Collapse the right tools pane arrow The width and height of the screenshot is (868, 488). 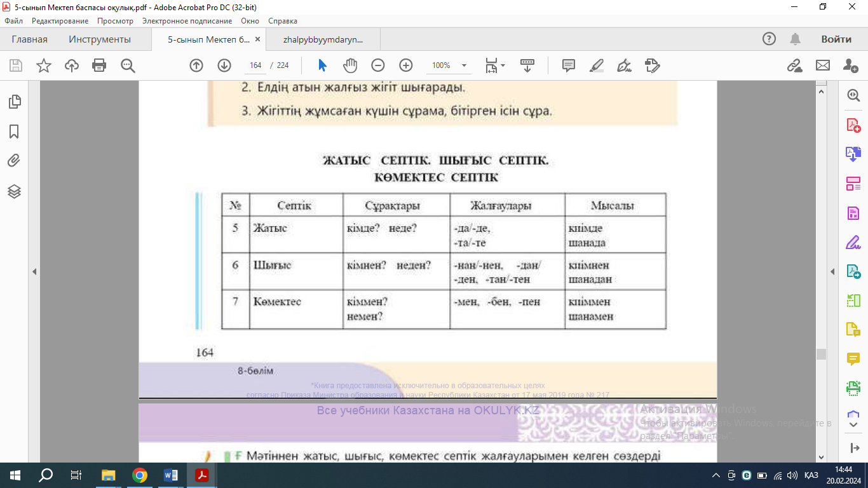(833, 271)
